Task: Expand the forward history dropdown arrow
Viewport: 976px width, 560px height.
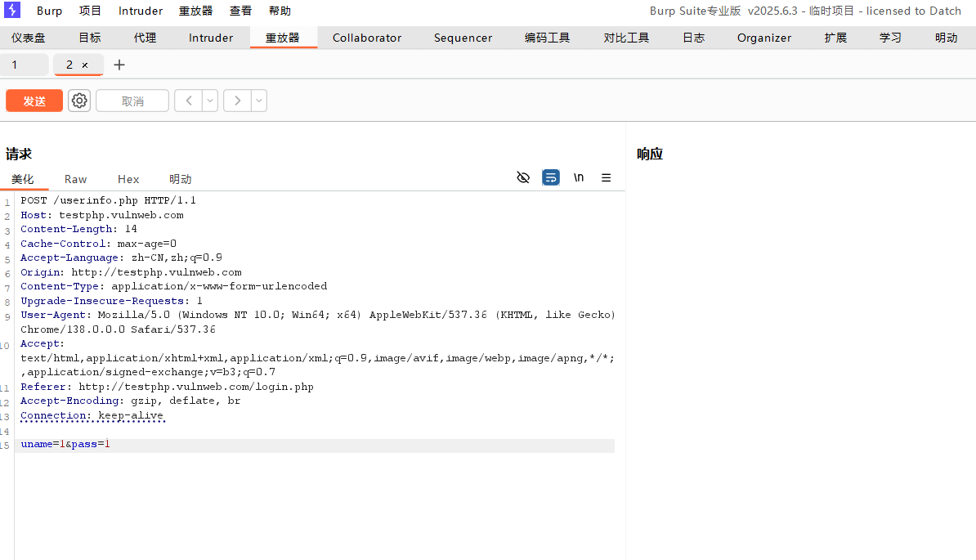Action: [x=259, y=101]
